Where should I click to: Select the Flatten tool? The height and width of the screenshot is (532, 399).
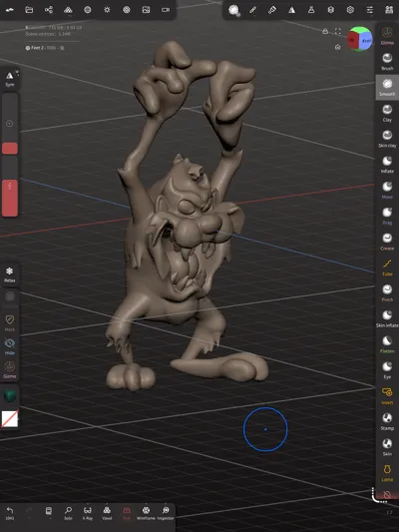(x=387, y=344)
